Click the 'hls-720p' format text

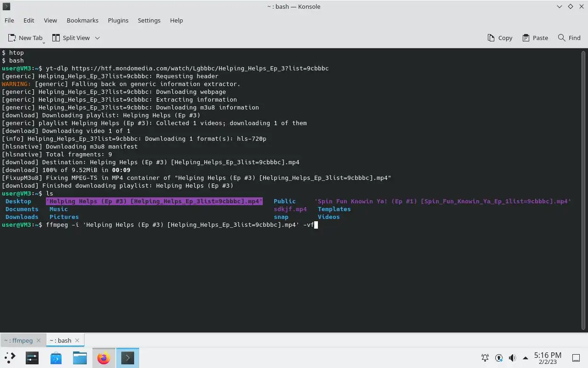[252, 138]
